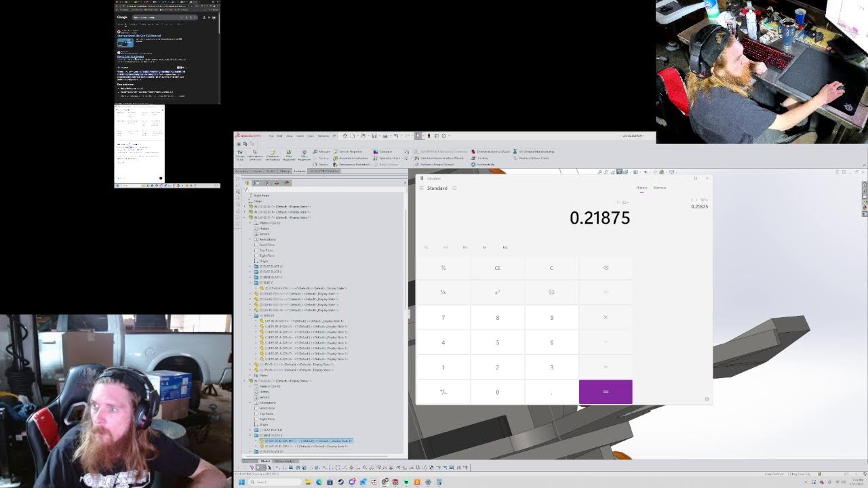Open the SolidWorks Edit menu

click(x=279, y=136)
